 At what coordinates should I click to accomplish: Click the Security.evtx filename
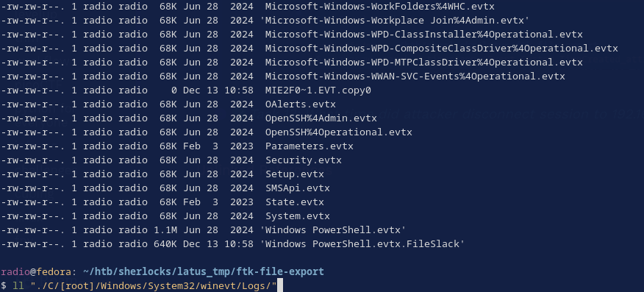(x=303, y=160)
